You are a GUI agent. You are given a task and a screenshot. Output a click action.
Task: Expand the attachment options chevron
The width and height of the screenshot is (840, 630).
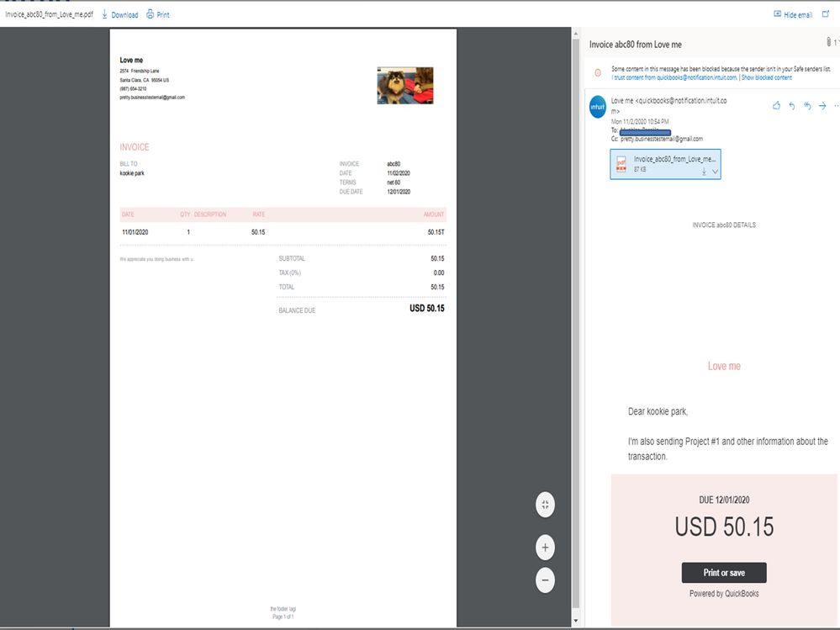click(714, 169)
